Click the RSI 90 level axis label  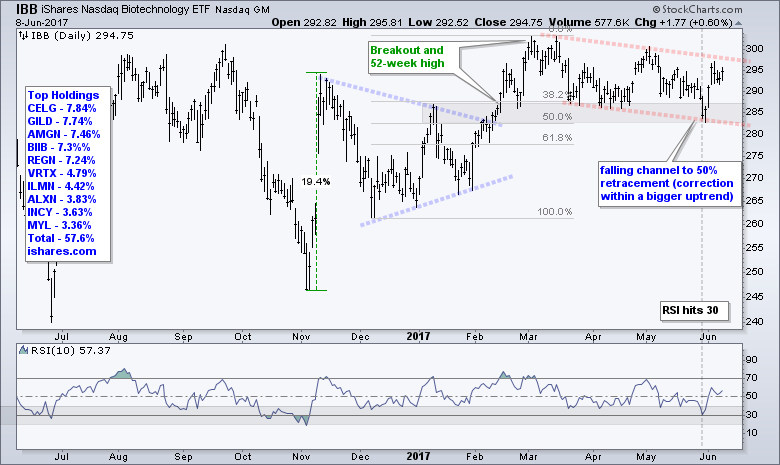click(751, 360)
